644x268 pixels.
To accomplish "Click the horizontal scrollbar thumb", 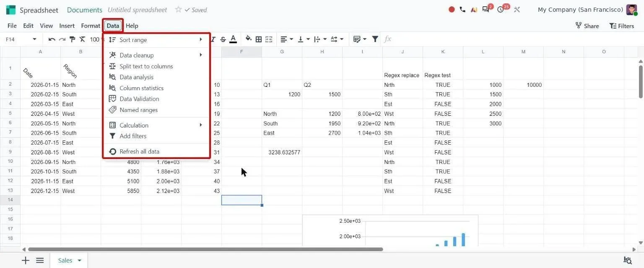I will click(x=205, y=249).
